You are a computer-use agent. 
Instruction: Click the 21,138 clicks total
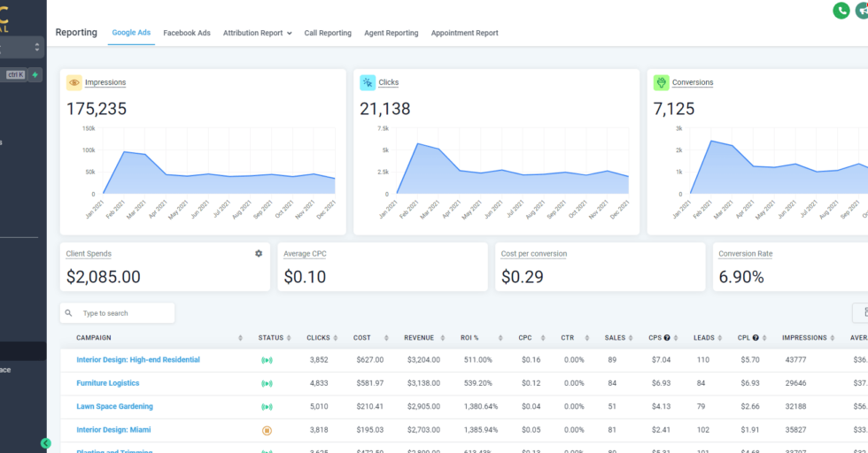point(384,109)
